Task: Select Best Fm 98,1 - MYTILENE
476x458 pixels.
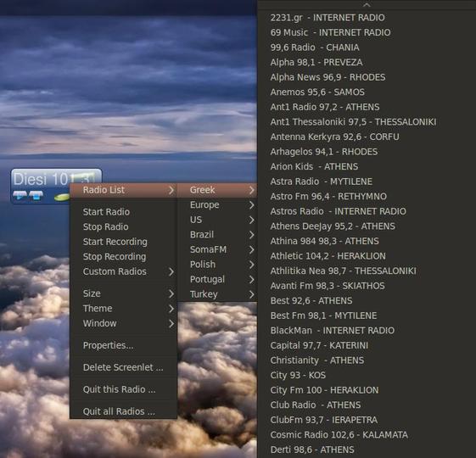Action: [367, 316]
